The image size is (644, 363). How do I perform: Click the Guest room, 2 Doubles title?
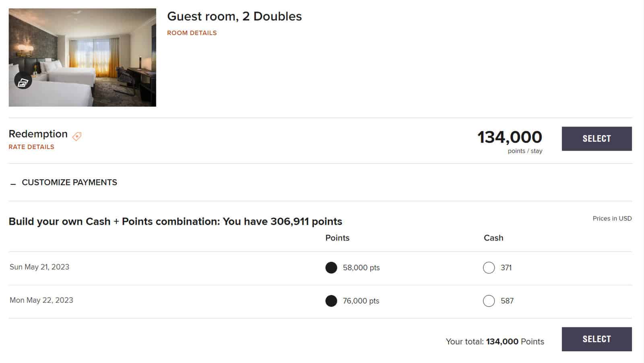(234, 17)
